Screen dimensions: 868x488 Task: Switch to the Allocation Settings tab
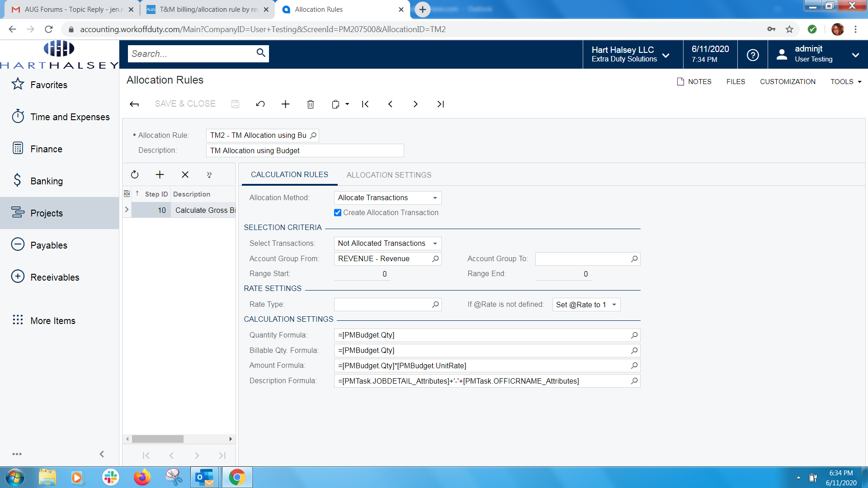pos(389,175)
